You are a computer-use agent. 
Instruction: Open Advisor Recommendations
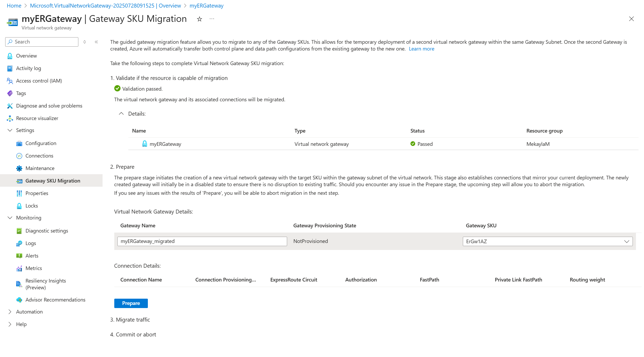[55, 300]
